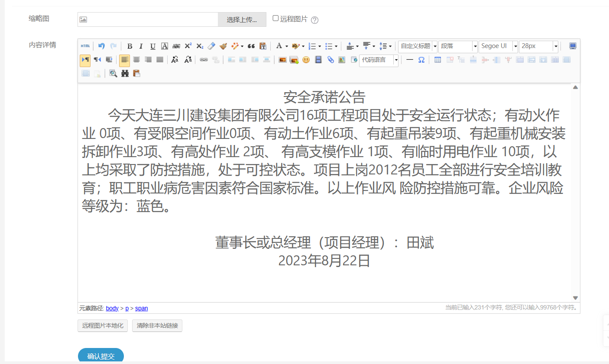
Task: Click the editor scrollbar down arrow
Action: coord(575,298)
